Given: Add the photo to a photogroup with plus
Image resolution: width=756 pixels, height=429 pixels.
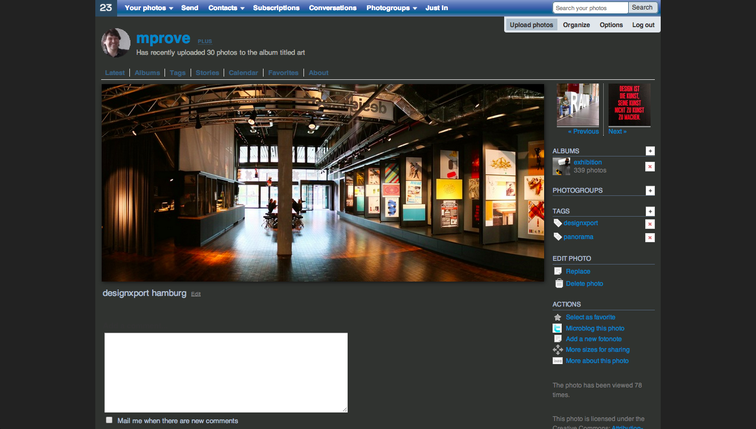Looking at the screenshot, I should (x=650, y=190).
